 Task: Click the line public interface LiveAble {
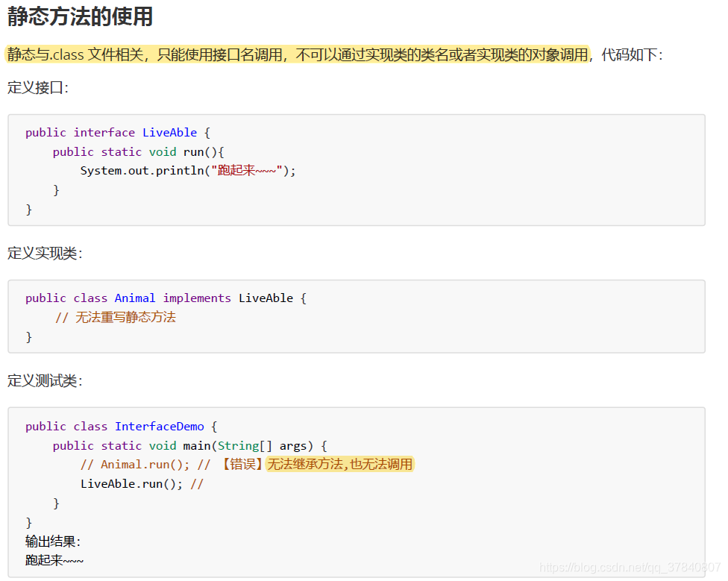(118, 133)
